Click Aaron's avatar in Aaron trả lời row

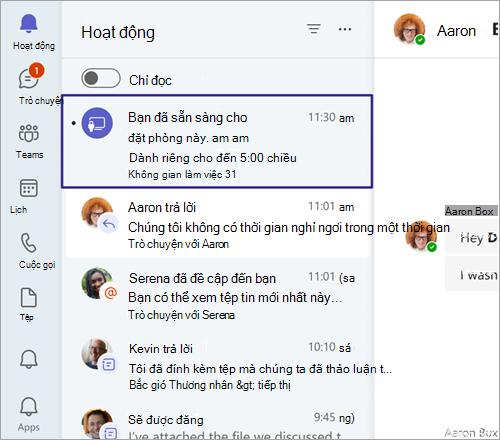click(97, 213)
